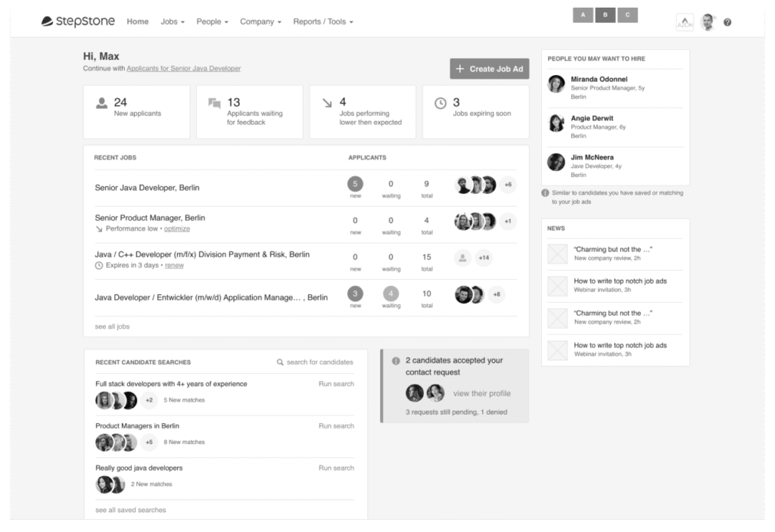Switch to variant B toggle

click(605, 15)
